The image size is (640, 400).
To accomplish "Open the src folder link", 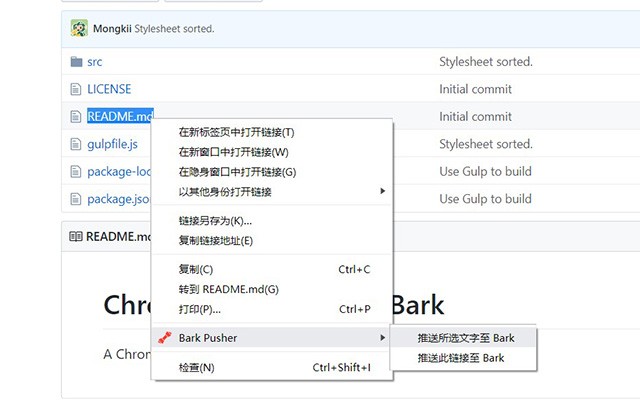I will pos(95,62).
